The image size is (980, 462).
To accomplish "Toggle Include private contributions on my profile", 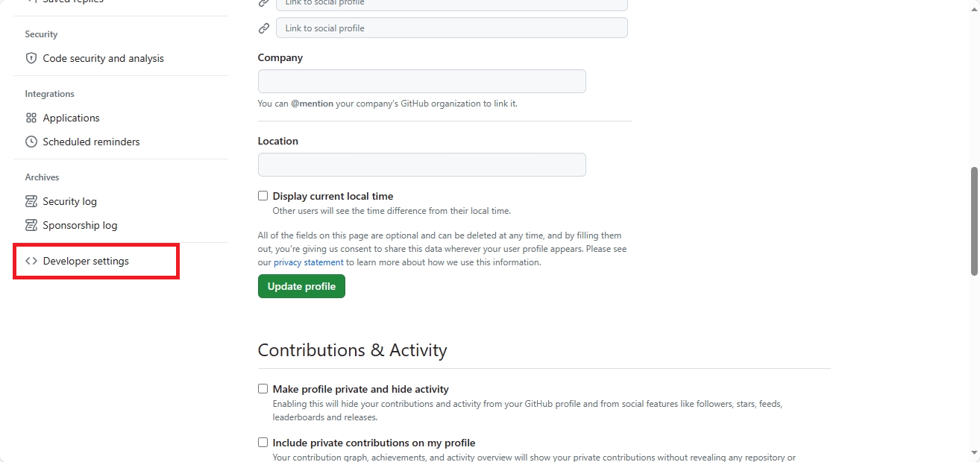I will click(263, 443).
